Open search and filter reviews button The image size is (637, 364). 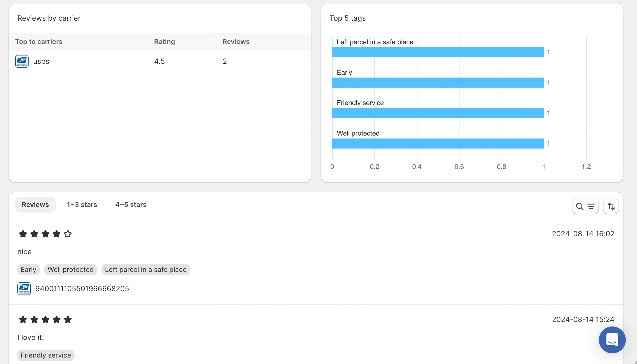click(x=585, y=206)
